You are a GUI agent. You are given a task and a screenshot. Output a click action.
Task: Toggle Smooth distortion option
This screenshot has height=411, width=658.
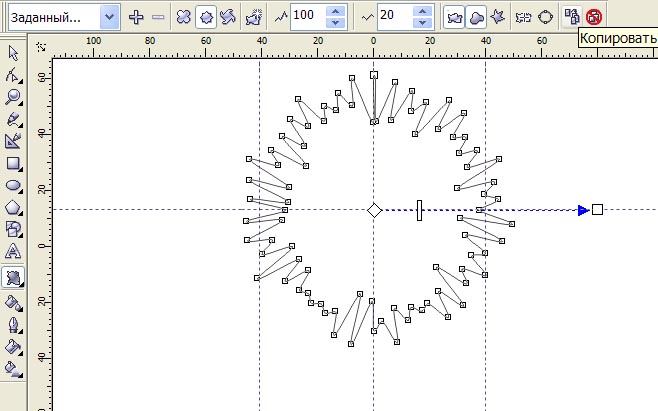(x=476, y=17)
